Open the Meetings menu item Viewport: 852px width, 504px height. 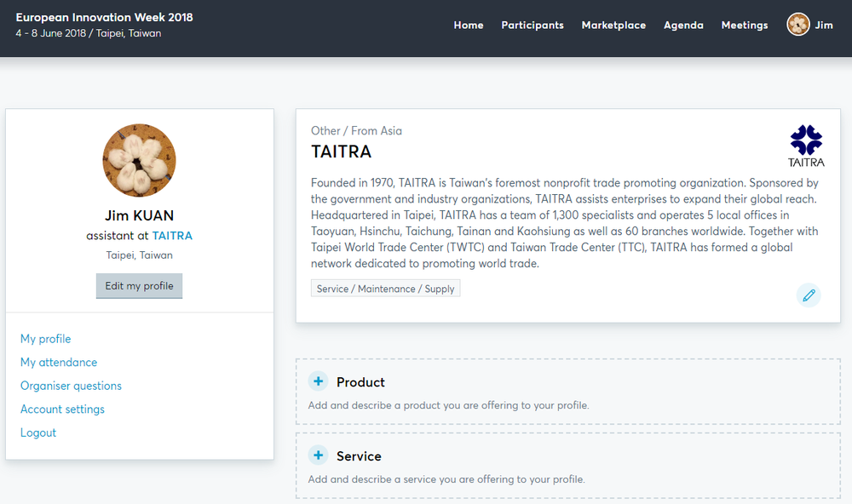coord(745,25)
